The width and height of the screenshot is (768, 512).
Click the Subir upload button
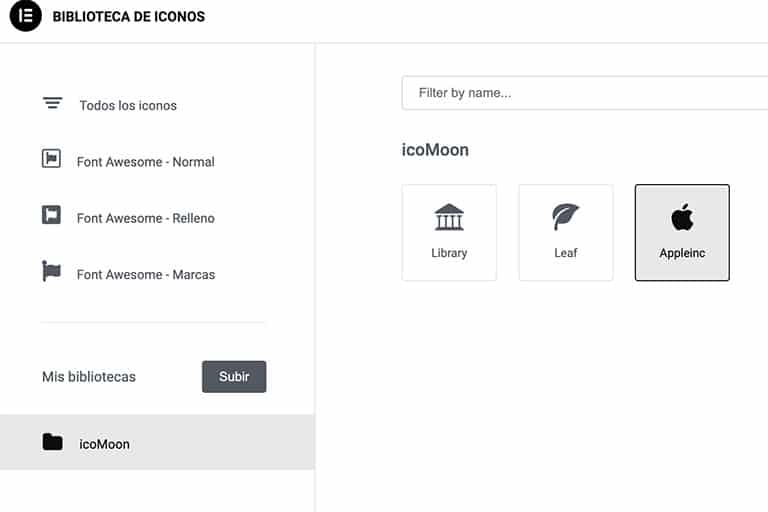point(234,377)
